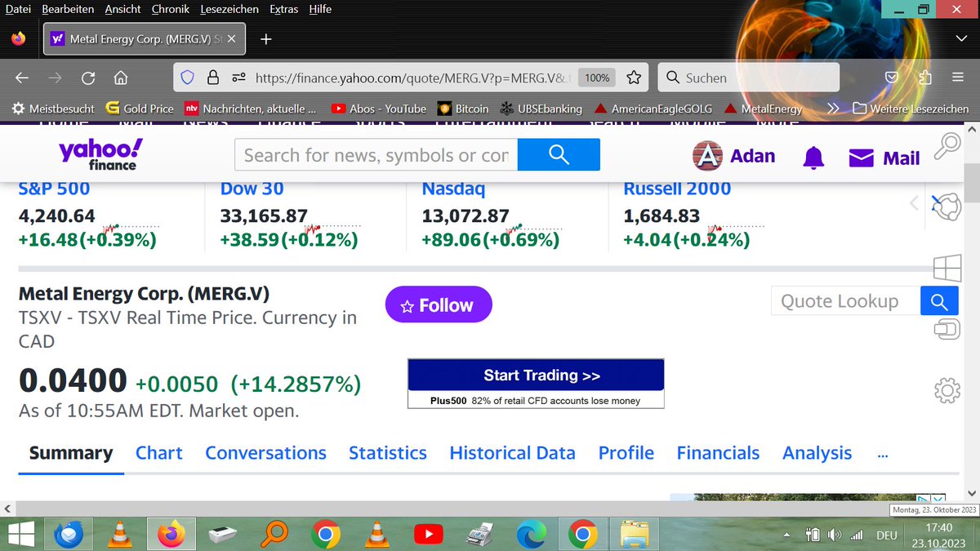980x551 pixels.
Task: Switch to the Statistics tab
Action: click(x=388, y=453)
